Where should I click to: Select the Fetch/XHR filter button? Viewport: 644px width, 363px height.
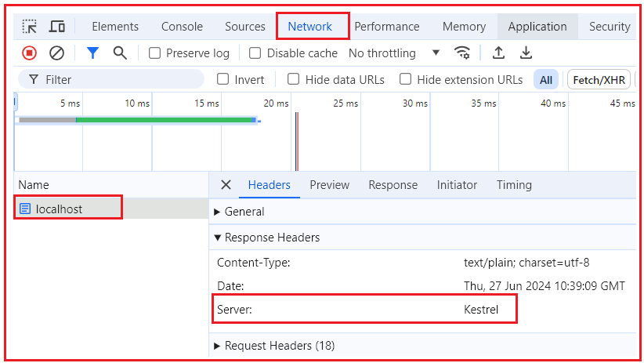pos(599,79)
